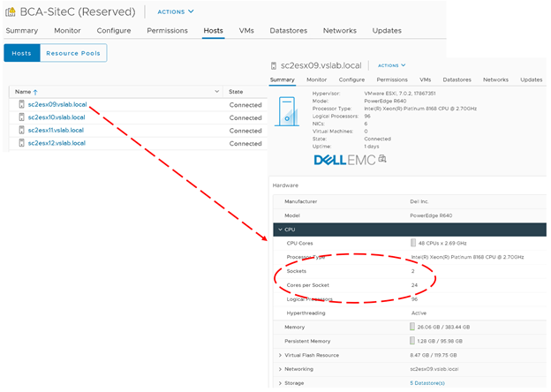
Task: Click the Dell EMC logo
Action: click(344, 160)
